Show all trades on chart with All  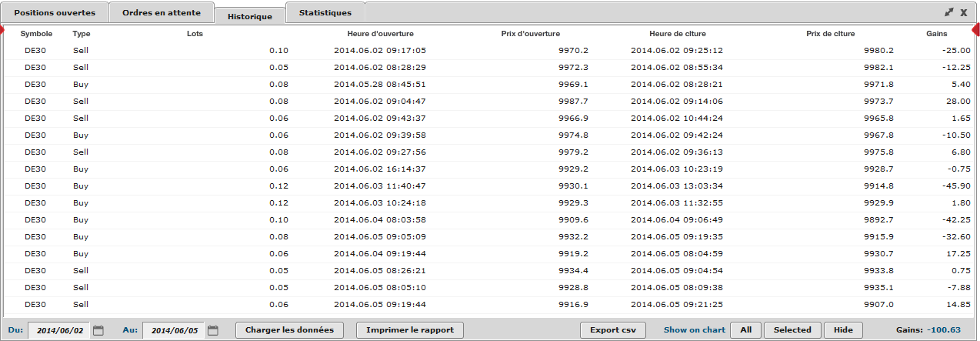pos(745,330)
